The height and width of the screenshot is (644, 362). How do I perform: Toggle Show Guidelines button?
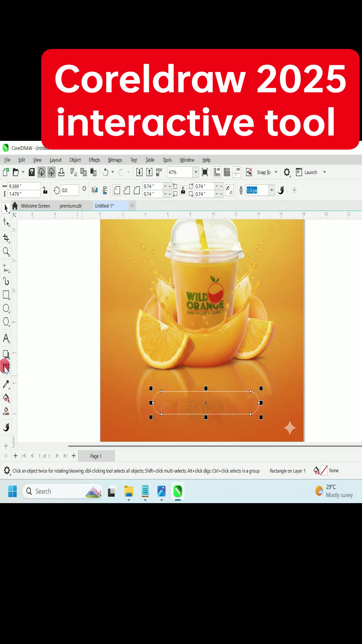[237, 172]
